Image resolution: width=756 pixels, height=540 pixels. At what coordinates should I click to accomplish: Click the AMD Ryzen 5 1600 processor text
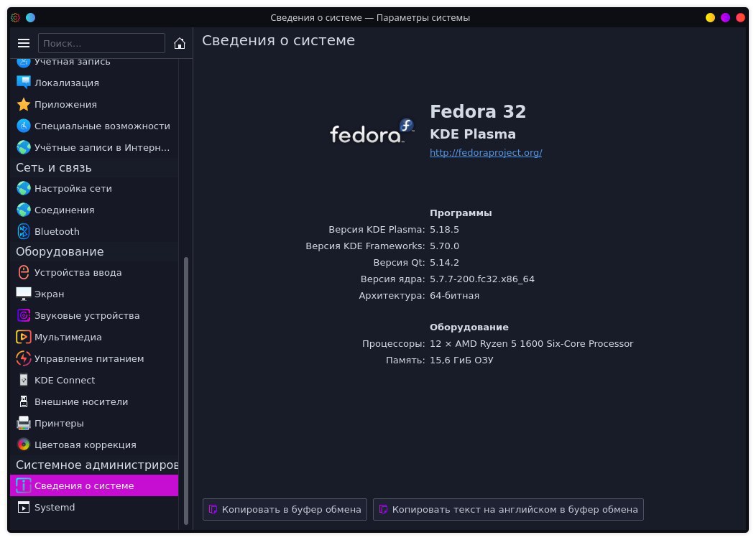531,344
